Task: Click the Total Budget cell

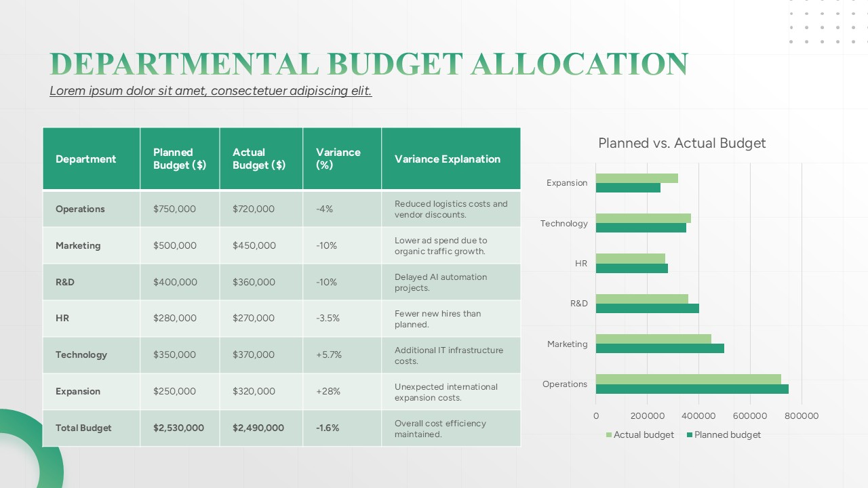Action: 92,428
